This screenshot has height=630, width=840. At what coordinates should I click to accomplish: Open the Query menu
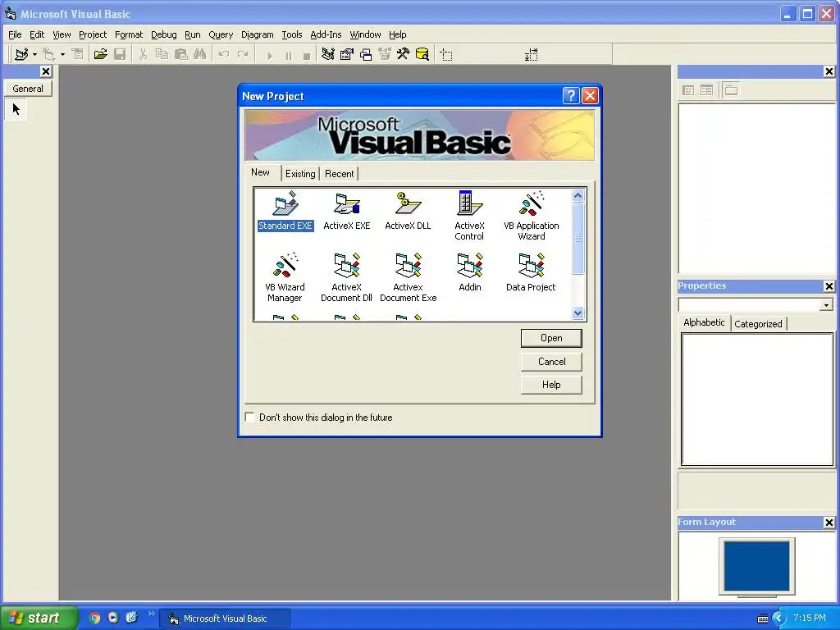[x=221, y=34]
